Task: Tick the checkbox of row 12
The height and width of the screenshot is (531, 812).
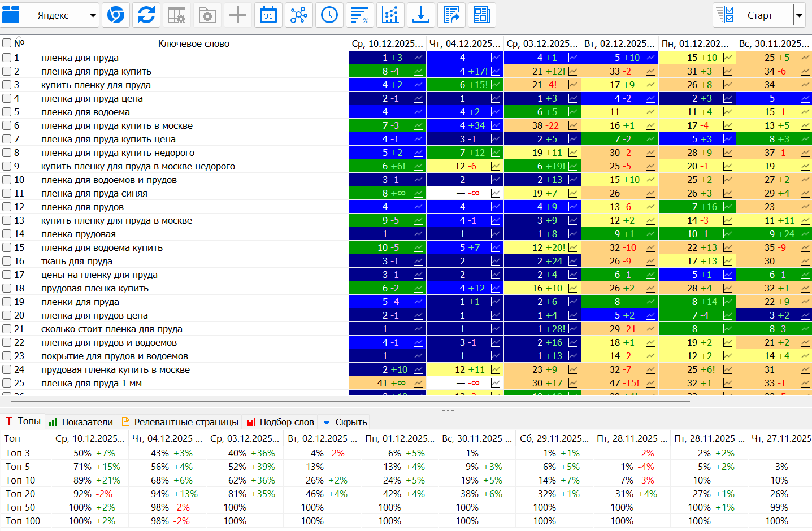Action: (x=7, y=207)
